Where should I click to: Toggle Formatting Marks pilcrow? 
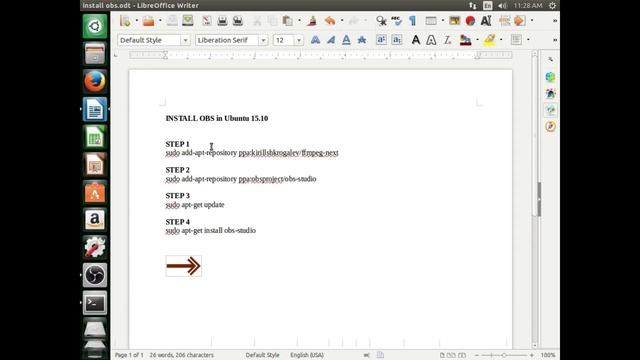pos(413,20)
